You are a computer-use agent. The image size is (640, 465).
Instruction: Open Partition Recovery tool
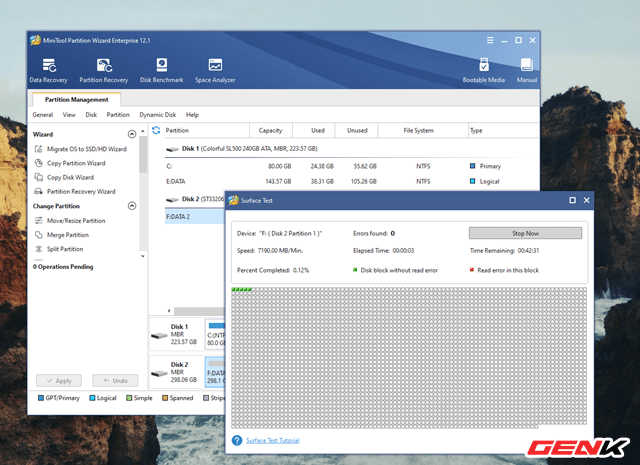coord(104,70)
